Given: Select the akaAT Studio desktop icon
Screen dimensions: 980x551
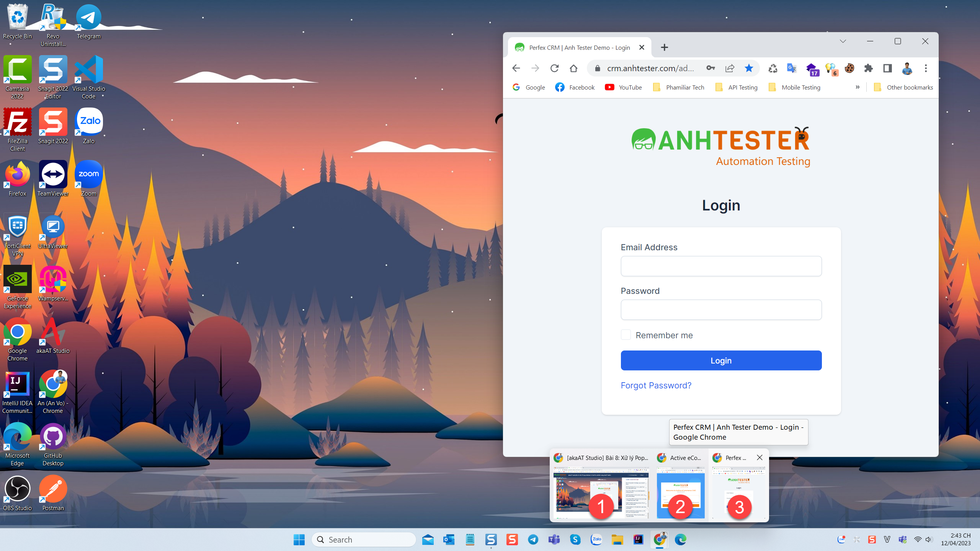Looking at the screenshot, I should click(53, 336).
